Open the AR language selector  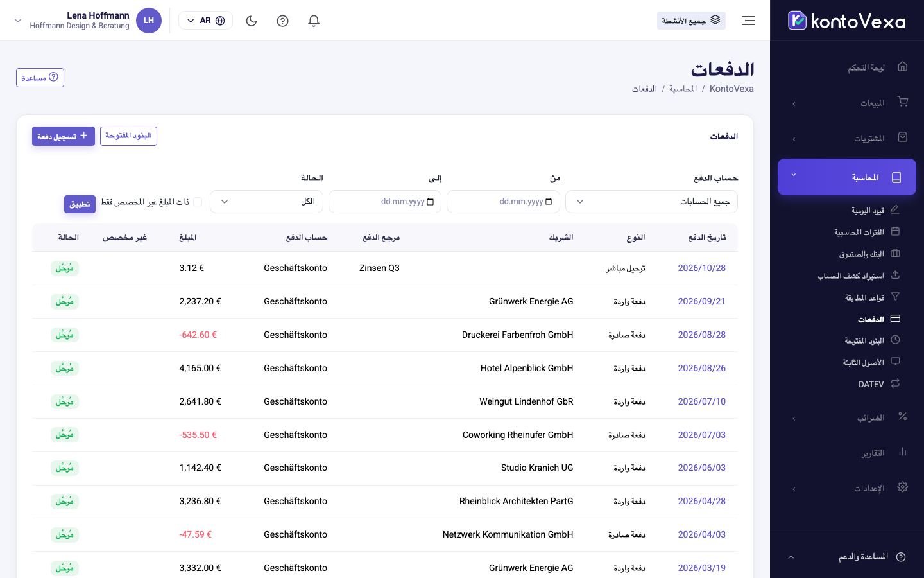(205, 21)
